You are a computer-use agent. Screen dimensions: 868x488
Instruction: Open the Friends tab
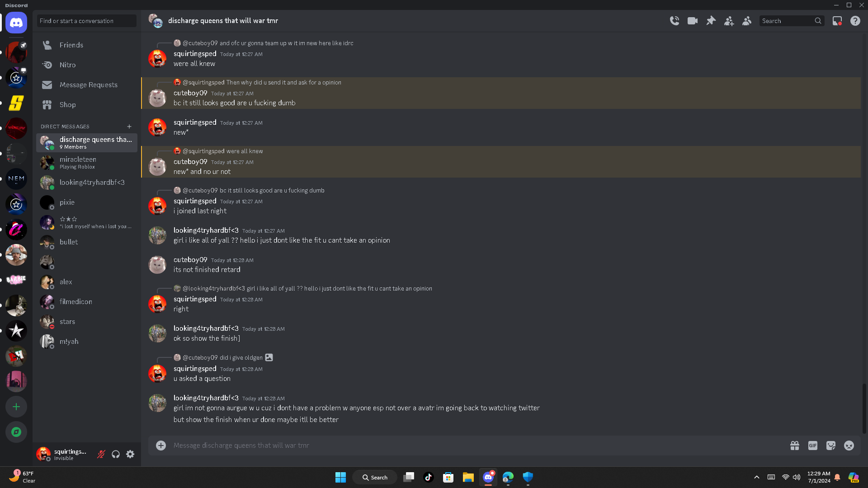click(x=86, y=45)
